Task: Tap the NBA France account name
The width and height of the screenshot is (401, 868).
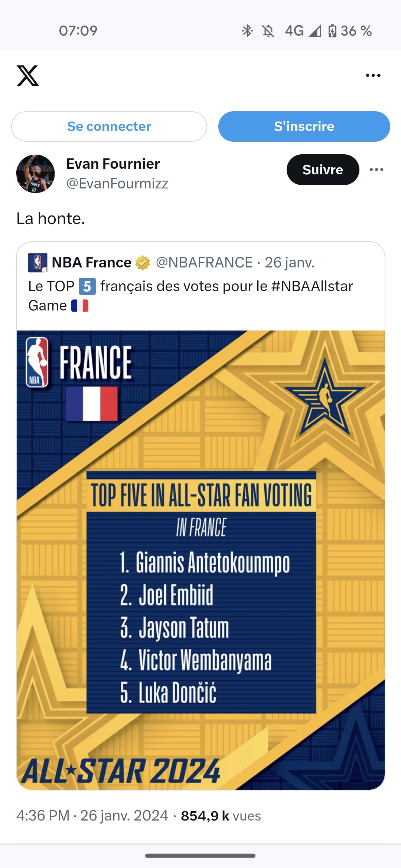Action: coord(91,263)
